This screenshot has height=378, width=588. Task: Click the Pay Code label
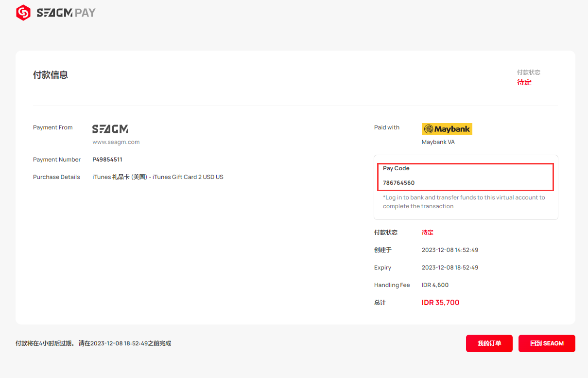[396, 168]
